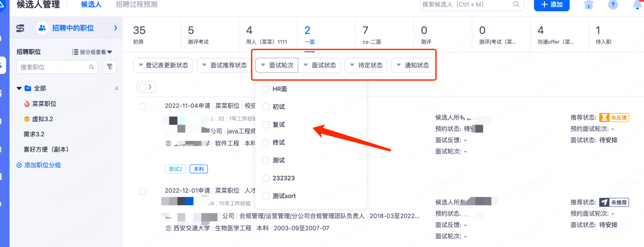Click the search magnifier in candidate search box

coord(516,5)
